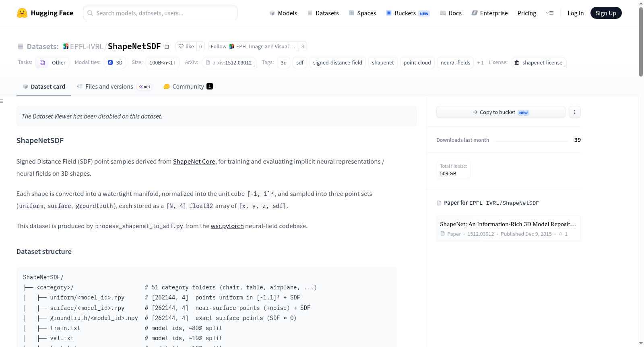This screenshot has width=644, height=347.
Task: Click the like count number 0
Action: [200, 46]
